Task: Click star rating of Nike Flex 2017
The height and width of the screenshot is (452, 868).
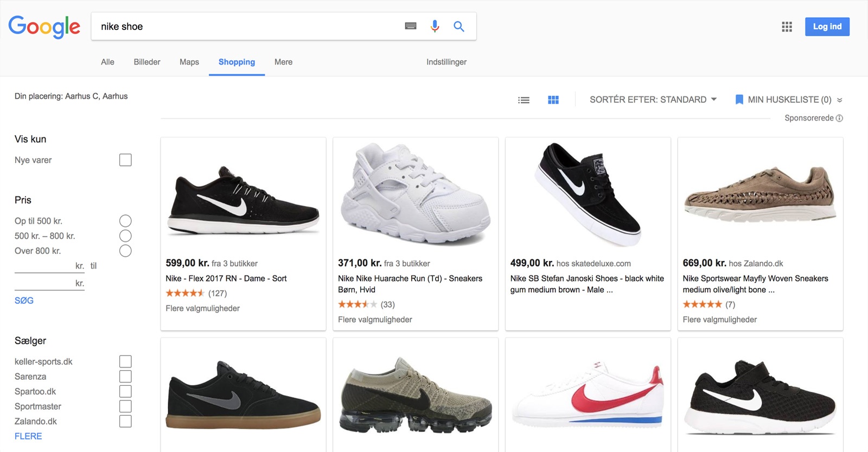Action: 185,293
